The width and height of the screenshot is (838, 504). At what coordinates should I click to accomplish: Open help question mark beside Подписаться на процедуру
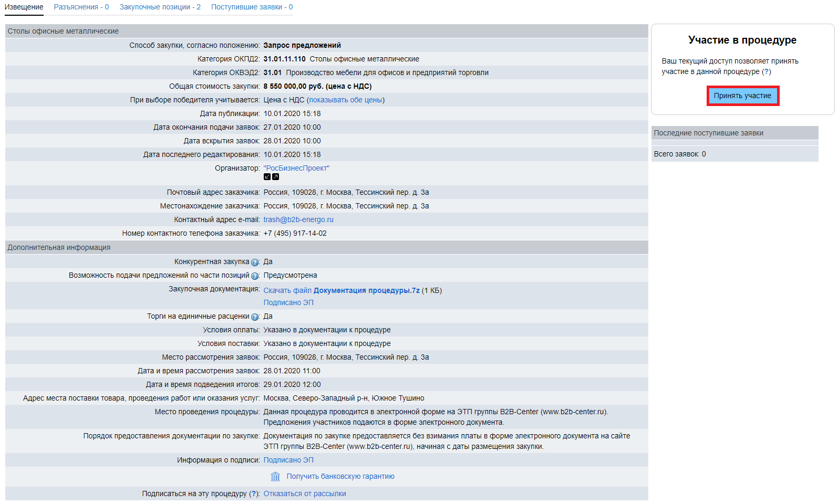point(254,494)
